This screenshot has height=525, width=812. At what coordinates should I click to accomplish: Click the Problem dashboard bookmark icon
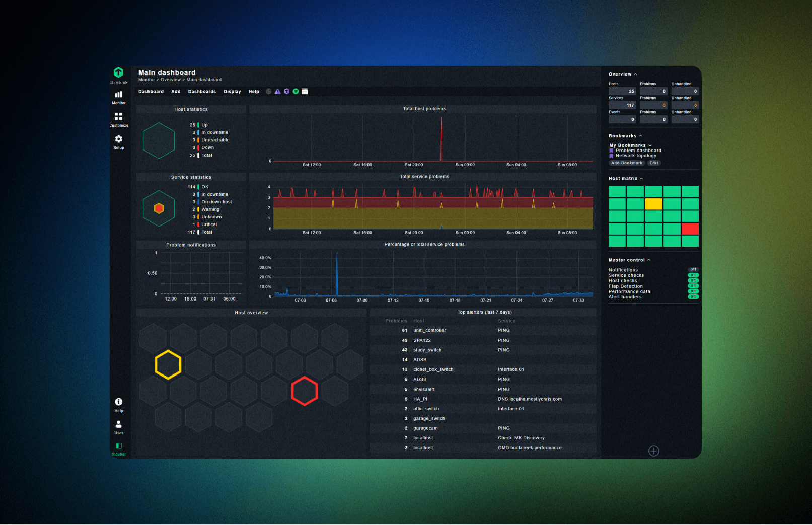click(611, 151)
